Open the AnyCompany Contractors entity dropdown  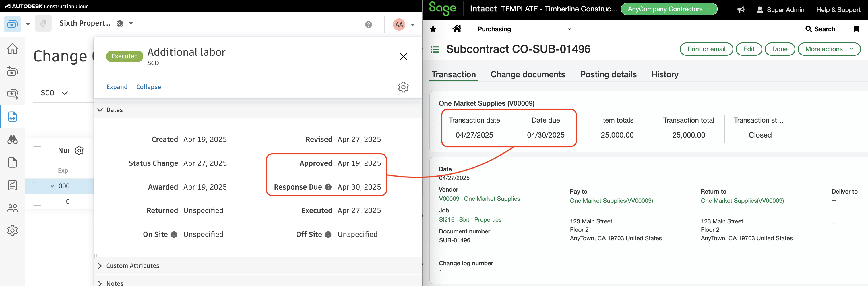click(x=669, y=9)
